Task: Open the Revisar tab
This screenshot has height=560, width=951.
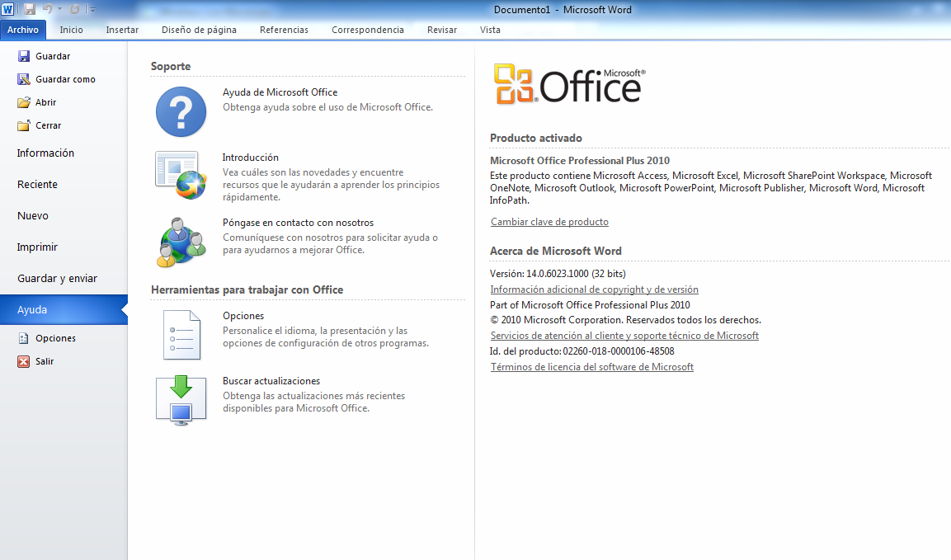Action: coord(442,30)
